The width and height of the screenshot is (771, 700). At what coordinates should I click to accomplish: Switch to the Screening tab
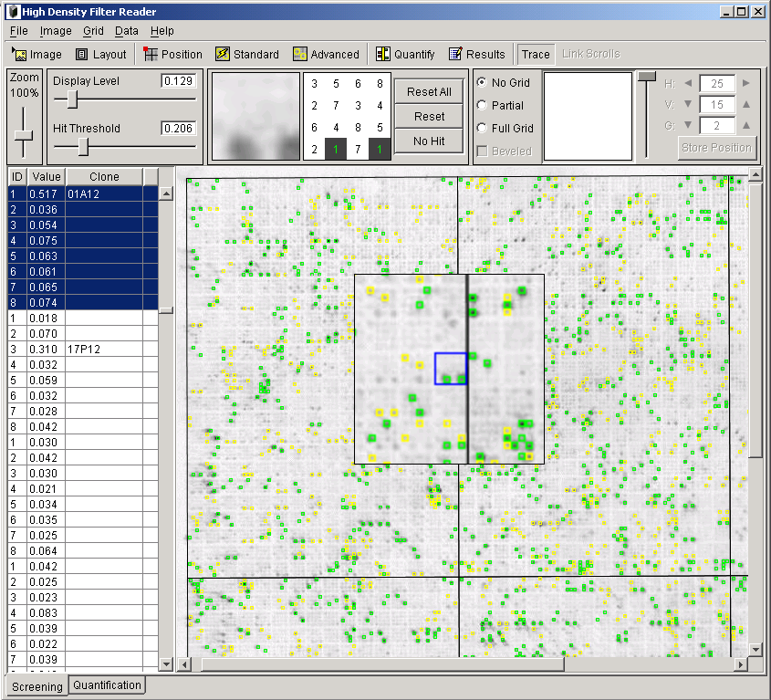pos(36,685)
